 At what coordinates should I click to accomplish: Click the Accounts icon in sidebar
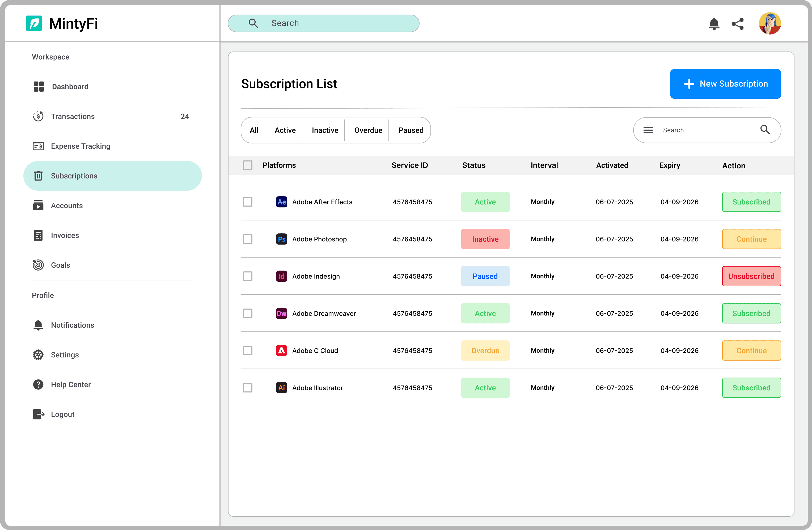[x=38, y=205]
